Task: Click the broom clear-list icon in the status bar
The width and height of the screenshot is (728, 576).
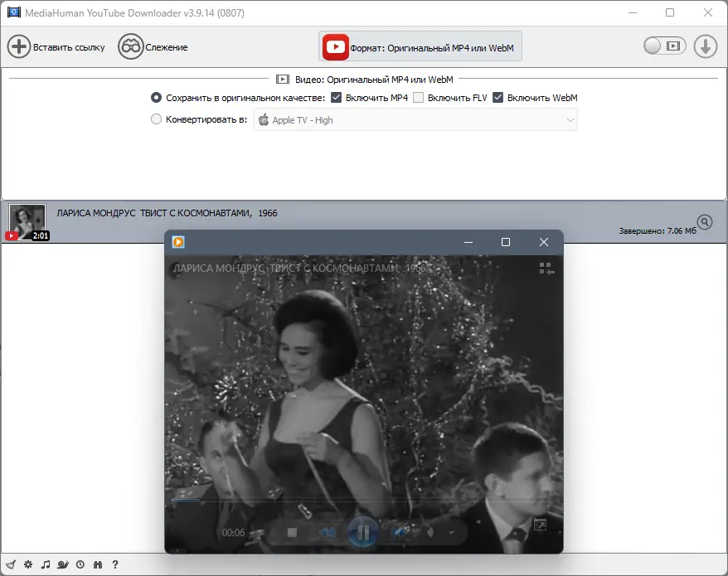Action: (11, 564)
